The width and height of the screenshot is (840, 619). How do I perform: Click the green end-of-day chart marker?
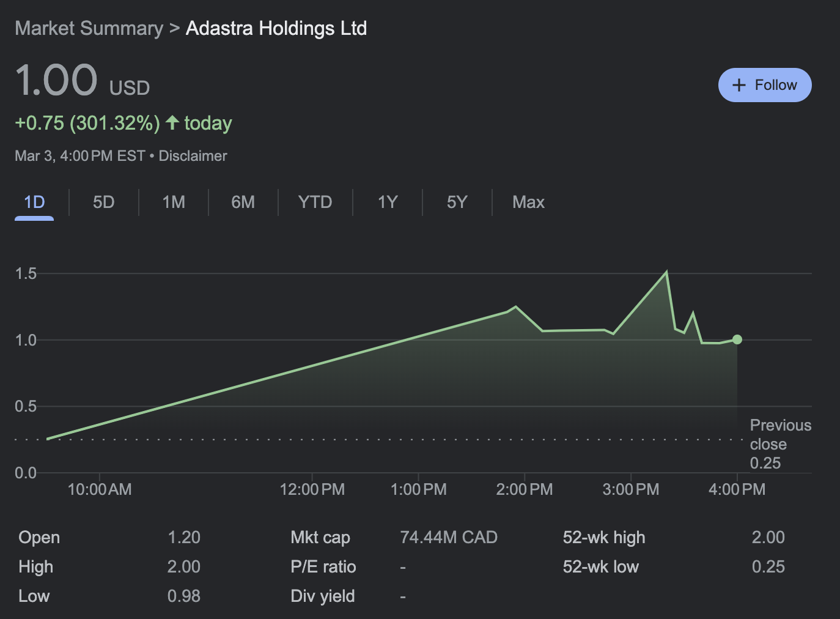coord(737,339)
